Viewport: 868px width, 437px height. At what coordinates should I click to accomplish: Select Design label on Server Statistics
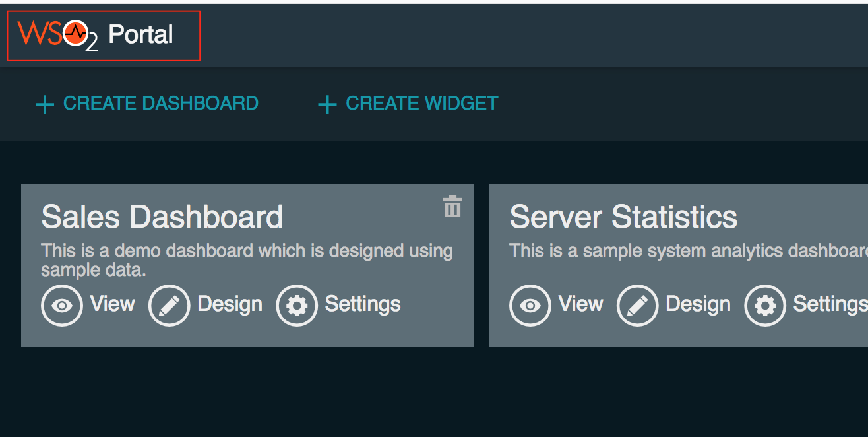tap(698, 304)
